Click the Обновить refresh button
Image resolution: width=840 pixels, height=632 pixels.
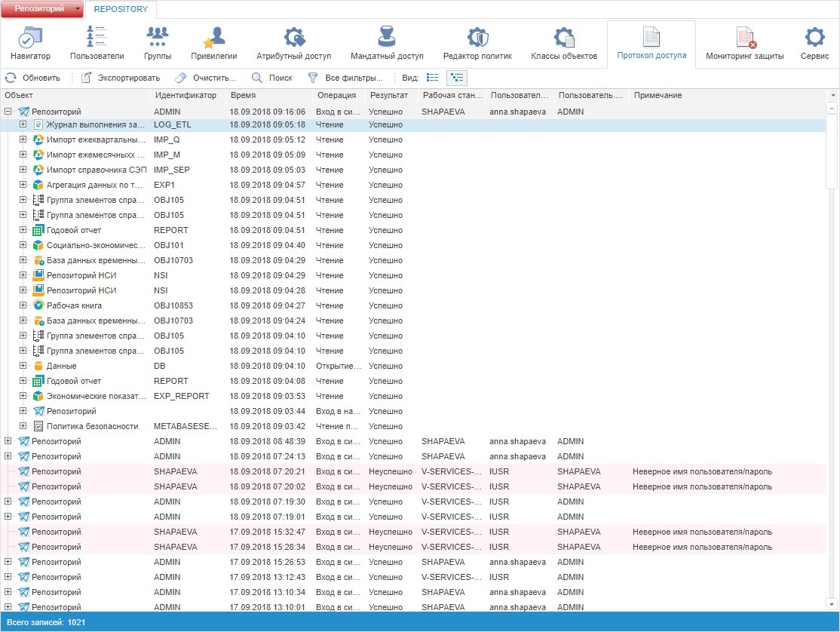pyautogui.click(x=32, y=78)
